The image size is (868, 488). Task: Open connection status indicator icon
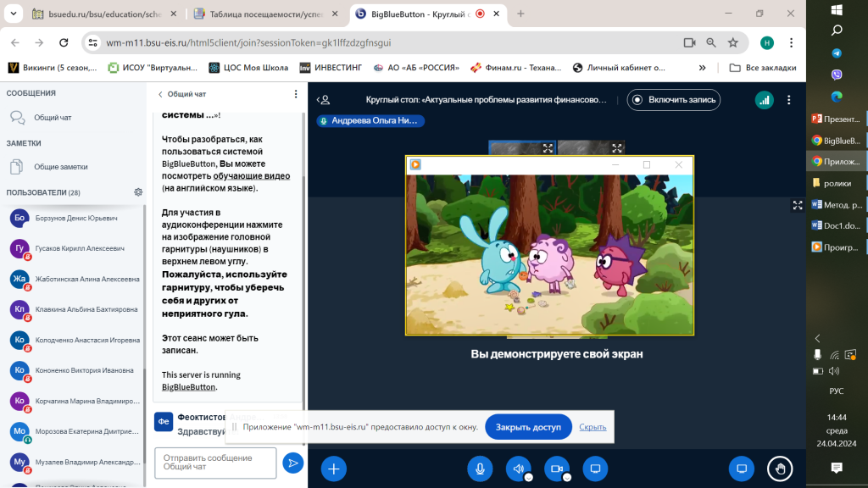coord(765,100)
